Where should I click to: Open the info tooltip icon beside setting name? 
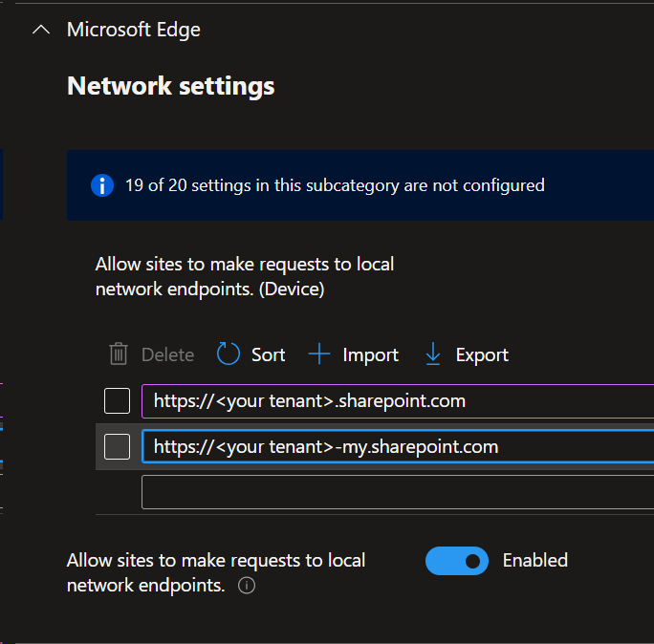(247, 587)
